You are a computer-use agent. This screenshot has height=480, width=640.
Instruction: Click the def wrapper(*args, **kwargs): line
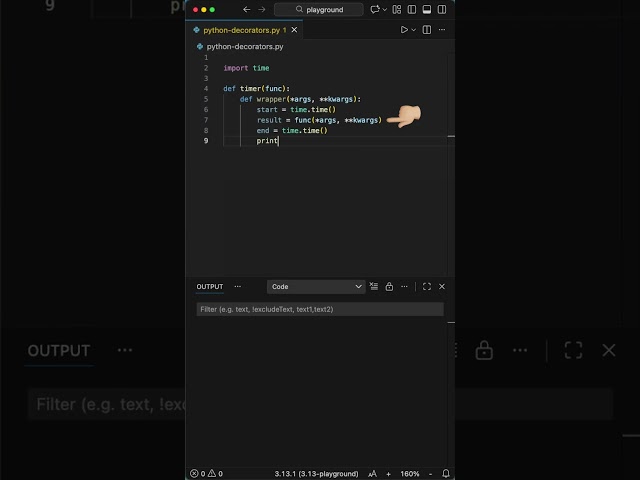300,99
